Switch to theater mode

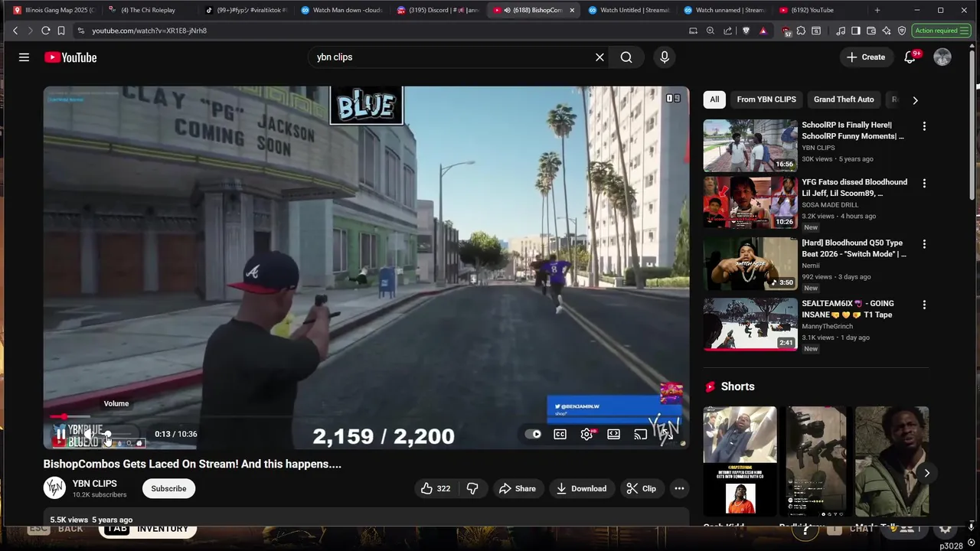(613, 435)
